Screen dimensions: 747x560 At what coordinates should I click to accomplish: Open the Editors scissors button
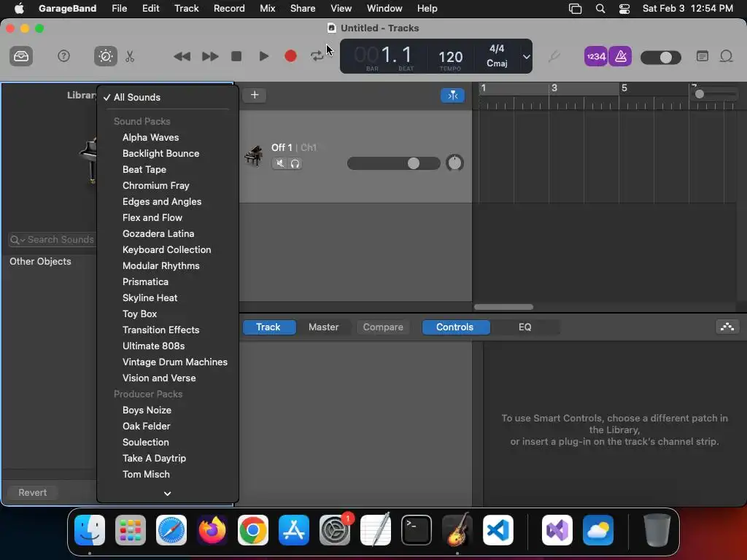coord(130,56)
